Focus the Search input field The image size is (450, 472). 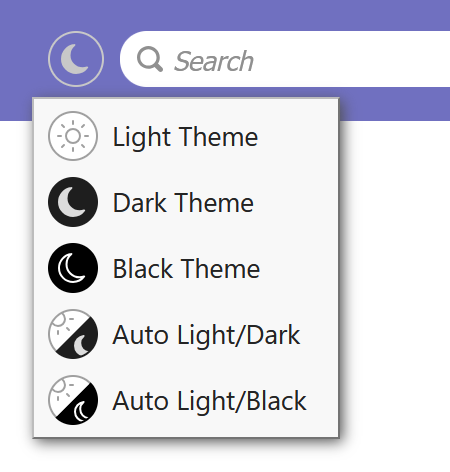[x=285, y=59]
